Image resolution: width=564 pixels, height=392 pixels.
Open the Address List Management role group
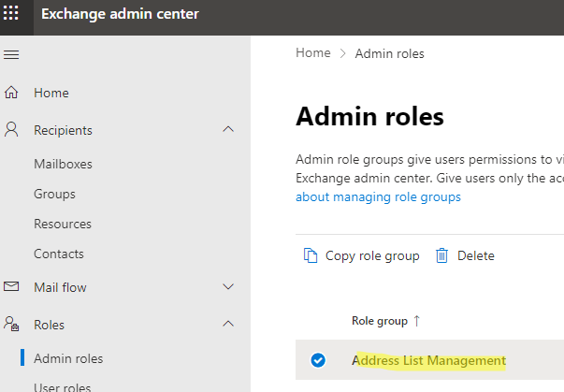[428, 360]
